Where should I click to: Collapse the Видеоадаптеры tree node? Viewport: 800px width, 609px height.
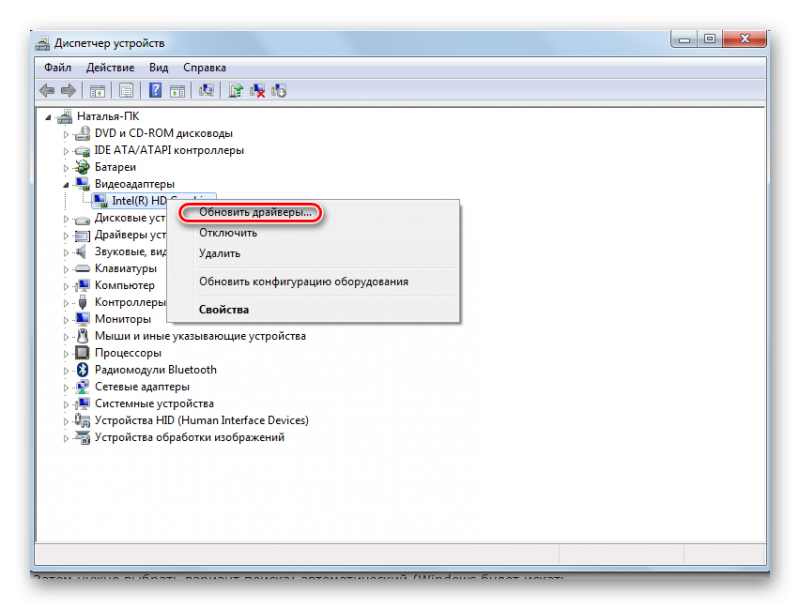[x=67, y=184]
